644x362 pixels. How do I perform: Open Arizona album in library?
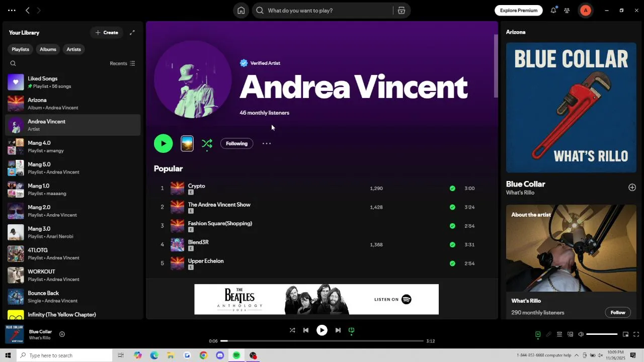[72, 104]
